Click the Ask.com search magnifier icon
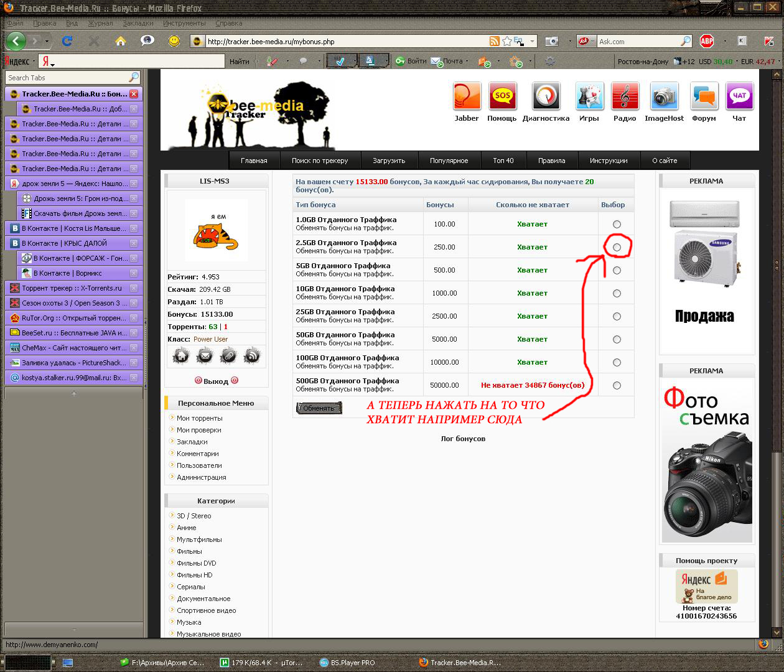784x672 pixels. (685, 41)
